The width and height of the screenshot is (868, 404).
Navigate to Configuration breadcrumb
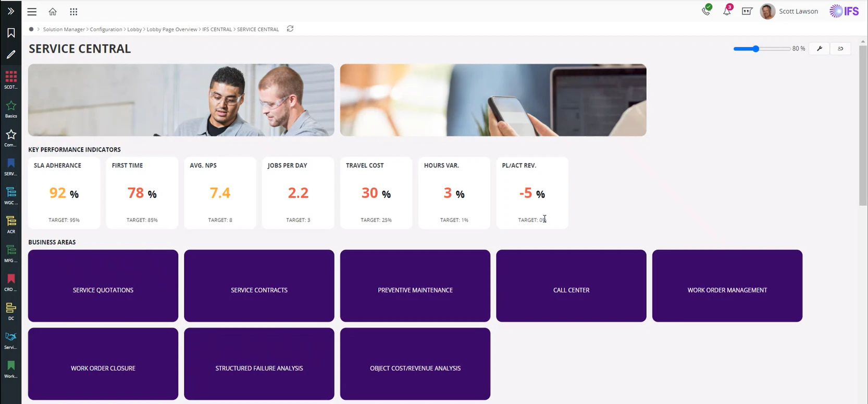coord(106,29)
